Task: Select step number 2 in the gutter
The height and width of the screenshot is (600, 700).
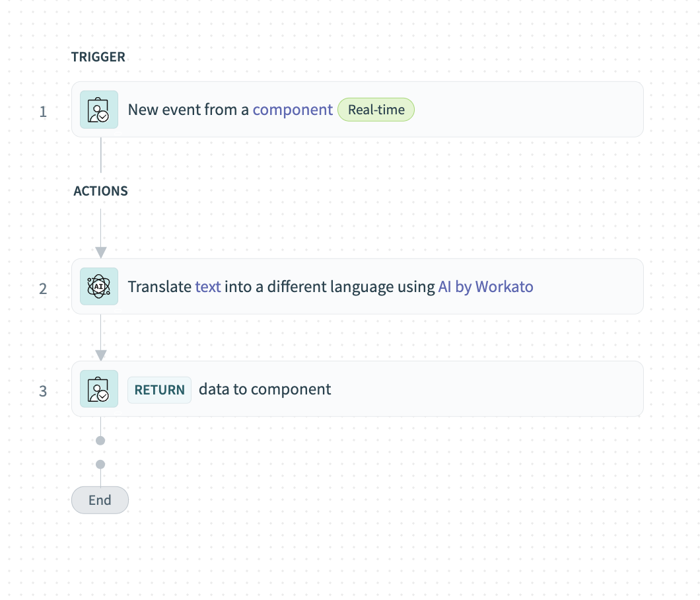Action: pyautogui.click(x=43, y=289)
